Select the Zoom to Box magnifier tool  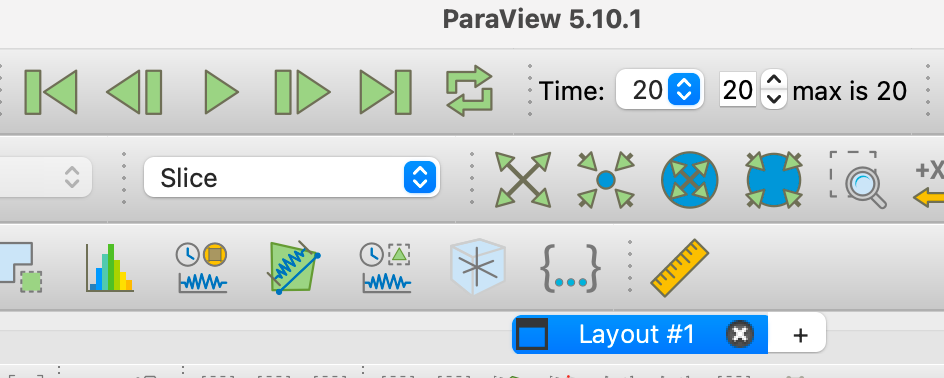pyautogui.click(x=858, y=179)
